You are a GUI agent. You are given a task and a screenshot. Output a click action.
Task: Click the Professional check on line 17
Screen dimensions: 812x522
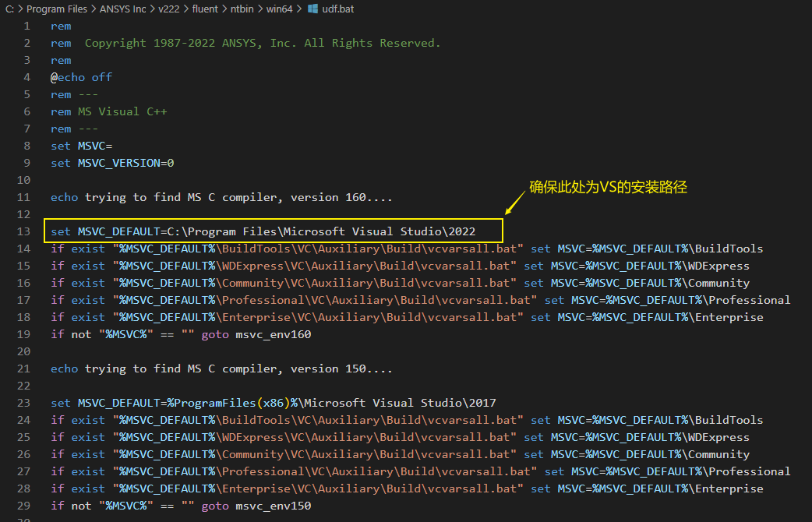pyautogui.click(x=421, y=300)
